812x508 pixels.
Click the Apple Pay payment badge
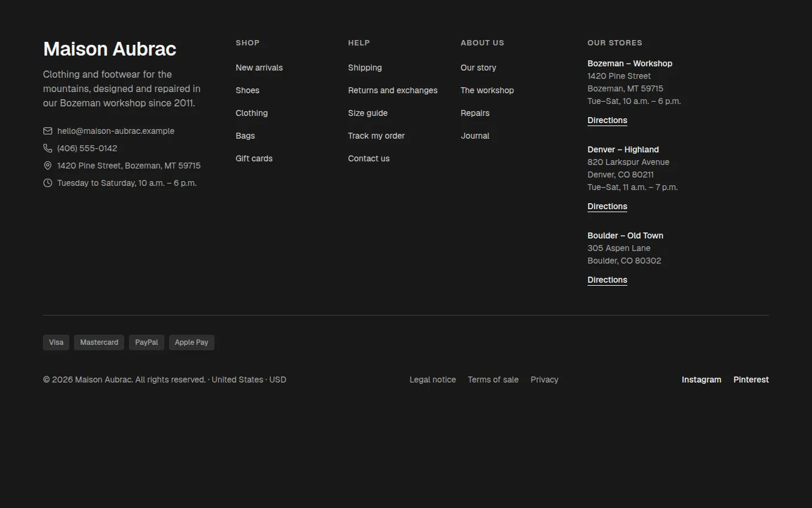click(x=192, y=342)
